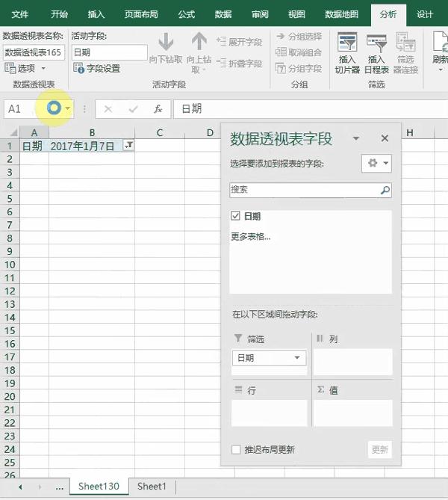Switch to the Review (审阅) tab
Screen dimensions: 448x500
pyautogui.click(x=260, y=14)
